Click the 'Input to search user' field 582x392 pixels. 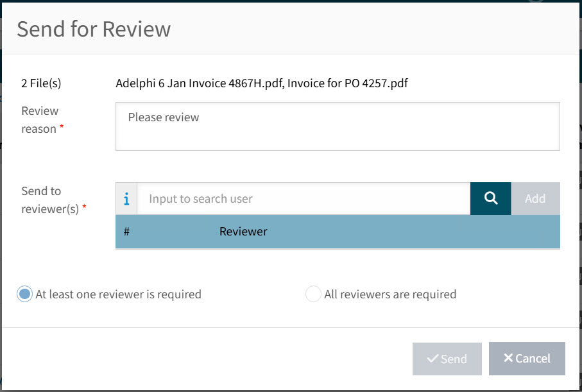304,199
